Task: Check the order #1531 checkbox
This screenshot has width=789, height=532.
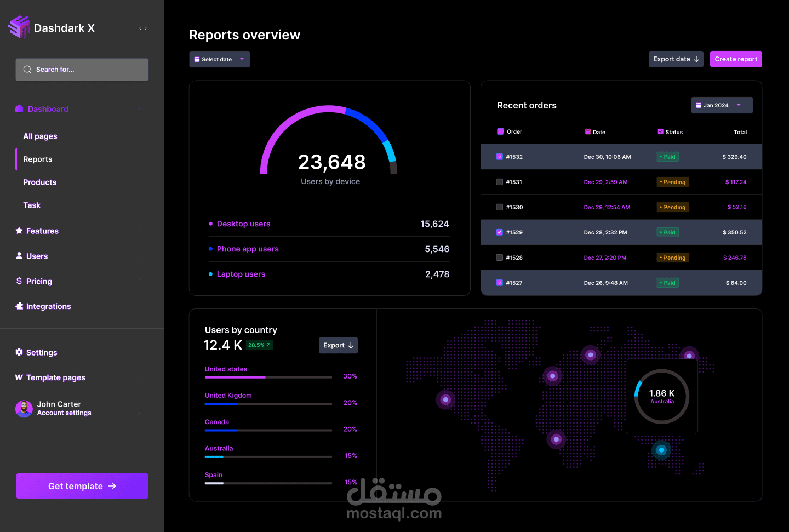Action: pos(500,182)
